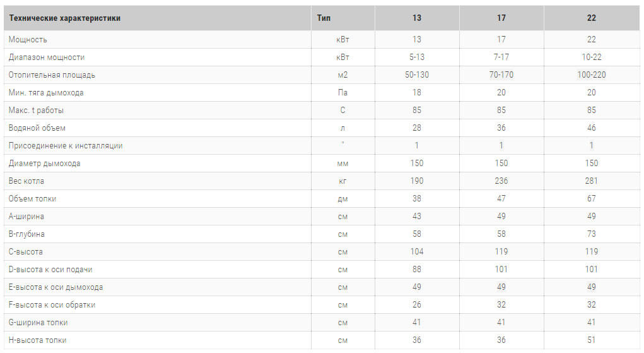Screen dimensions: 644x353
Task: Select the model 22 column header
Action: coord(591,18)
